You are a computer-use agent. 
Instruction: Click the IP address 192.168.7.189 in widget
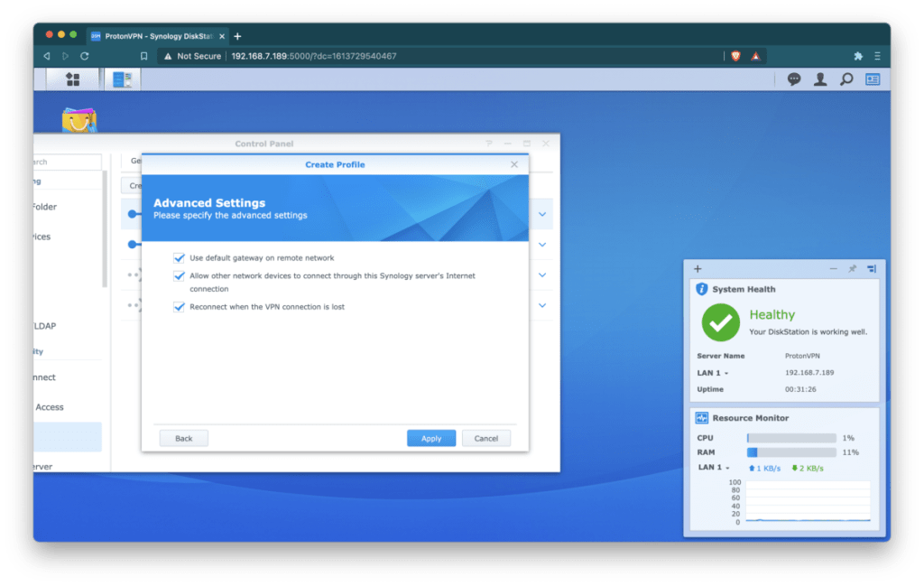[x=809, y=373]
